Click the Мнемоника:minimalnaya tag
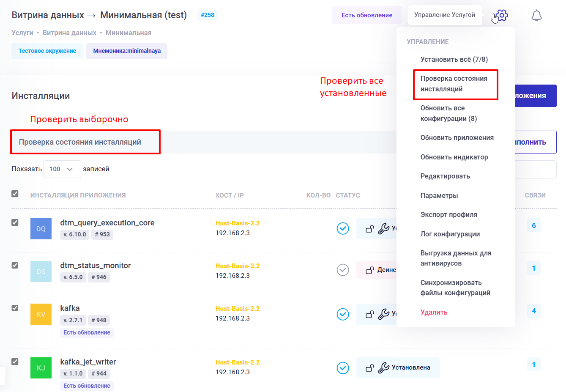The height and width of the screenshot is (392, 566). coord(126,51)
